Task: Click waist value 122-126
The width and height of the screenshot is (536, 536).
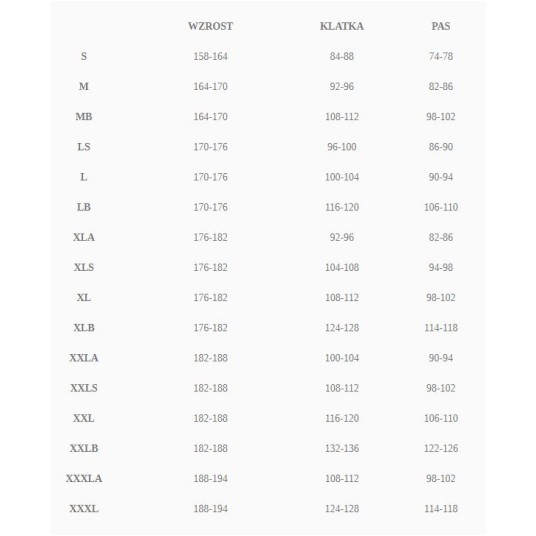Action: (x=441, y=448)
